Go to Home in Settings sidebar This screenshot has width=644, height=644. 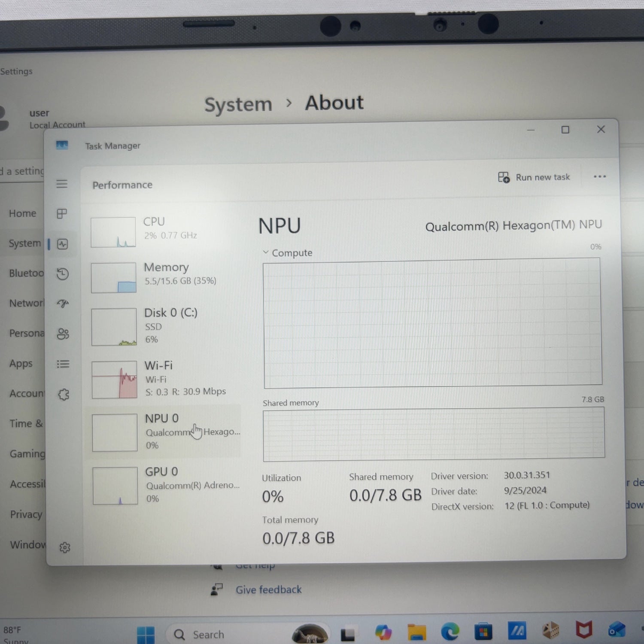(22, 213)
